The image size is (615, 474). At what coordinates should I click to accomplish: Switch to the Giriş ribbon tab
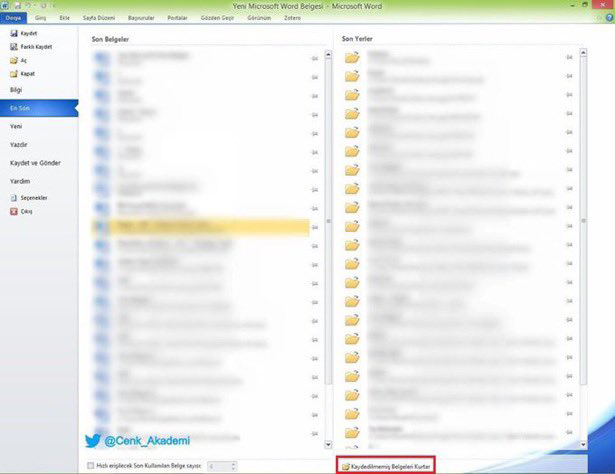pos(40,17)
